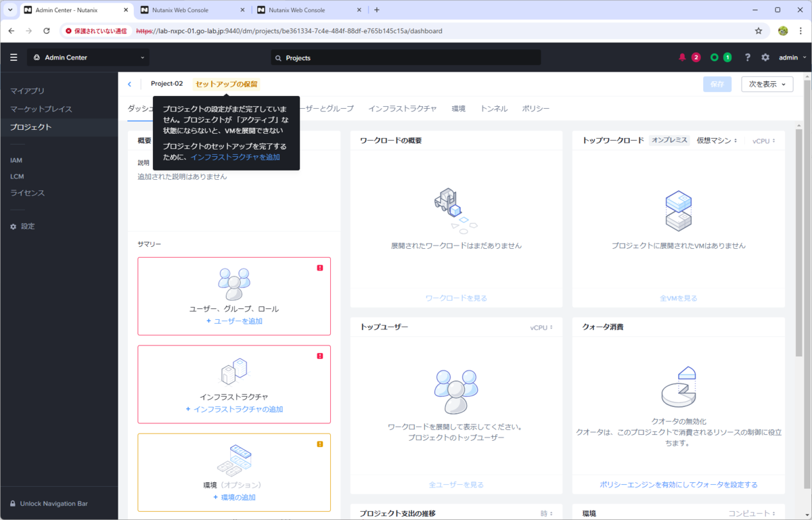Click the 保存 button
The width and height of the screenshot is (812, 520).
[717, 84]
